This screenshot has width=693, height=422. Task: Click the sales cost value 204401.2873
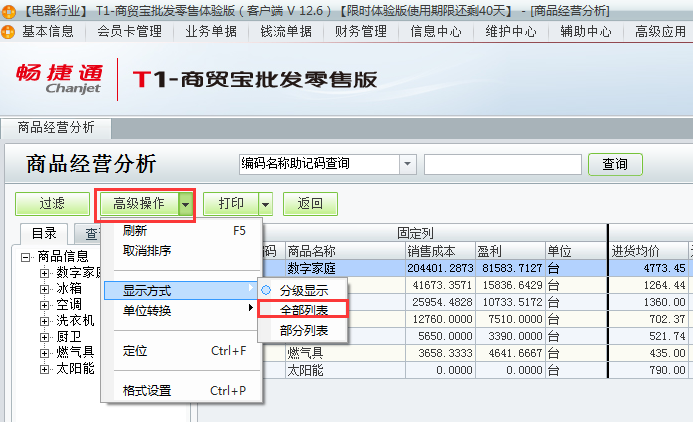click(x=440, y=268)
